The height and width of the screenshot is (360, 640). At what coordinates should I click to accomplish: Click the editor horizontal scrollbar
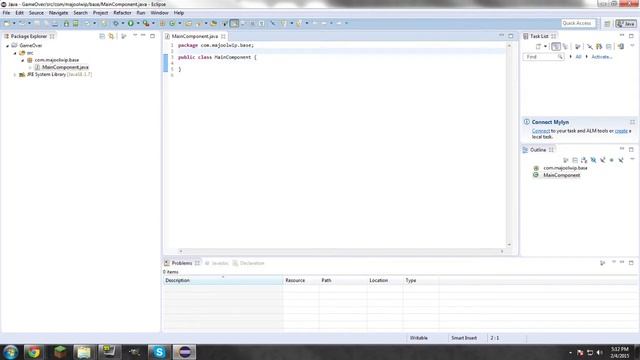point(341,251)
